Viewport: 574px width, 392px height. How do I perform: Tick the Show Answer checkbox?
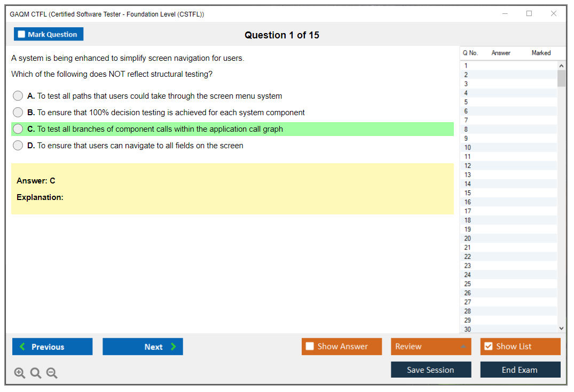pyautogui.click(x=310, y=347)
